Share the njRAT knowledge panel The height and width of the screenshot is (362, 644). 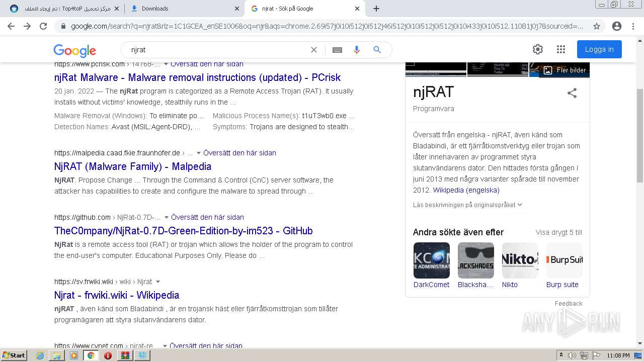(x=572, y=93)
